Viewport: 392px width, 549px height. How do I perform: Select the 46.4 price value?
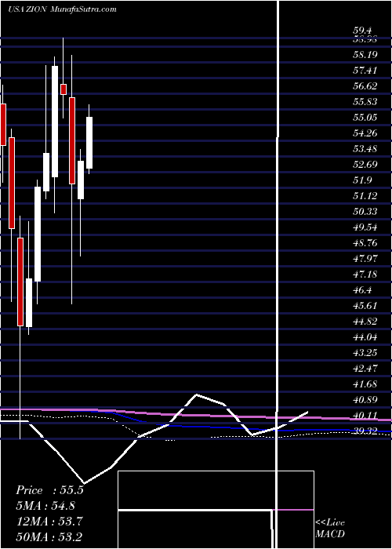pos(362,290)
